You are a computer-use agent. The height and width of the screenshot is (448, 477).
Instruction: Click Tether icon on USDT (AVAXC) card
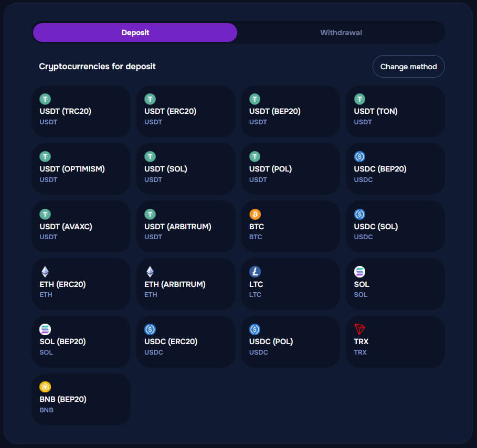[45, 214]
